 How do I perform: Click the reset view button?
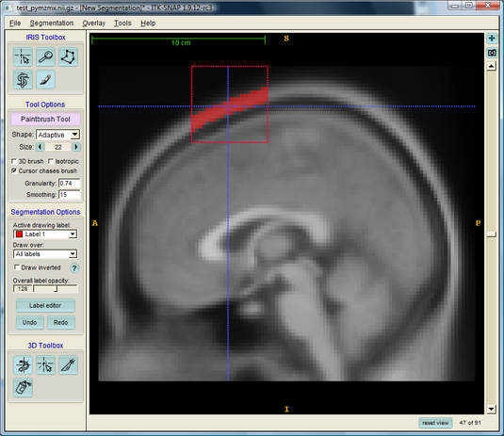[x=435, y=423]
